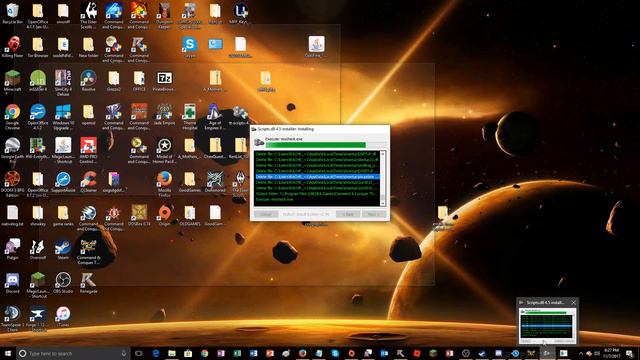Open the Tor Browser desktop folder
Image resolution: width=640 pixels, height=360 pixels.
point(38,47)
